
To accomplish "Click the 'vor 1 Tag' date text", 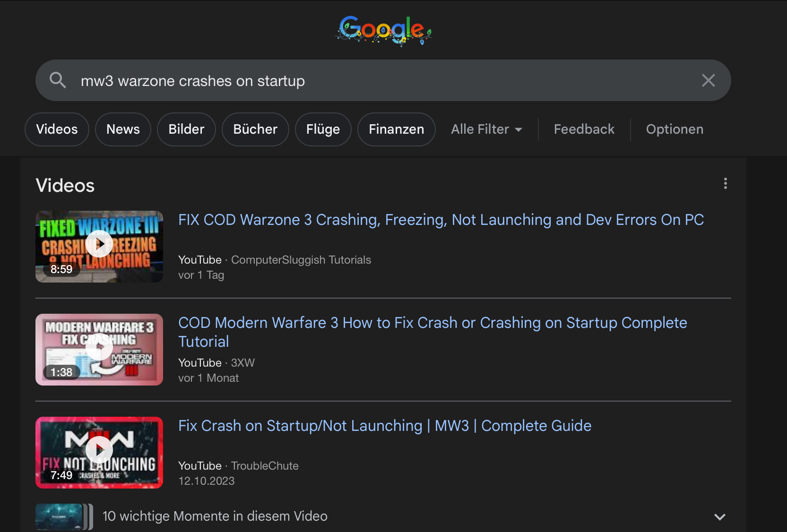I will (201, 275).
